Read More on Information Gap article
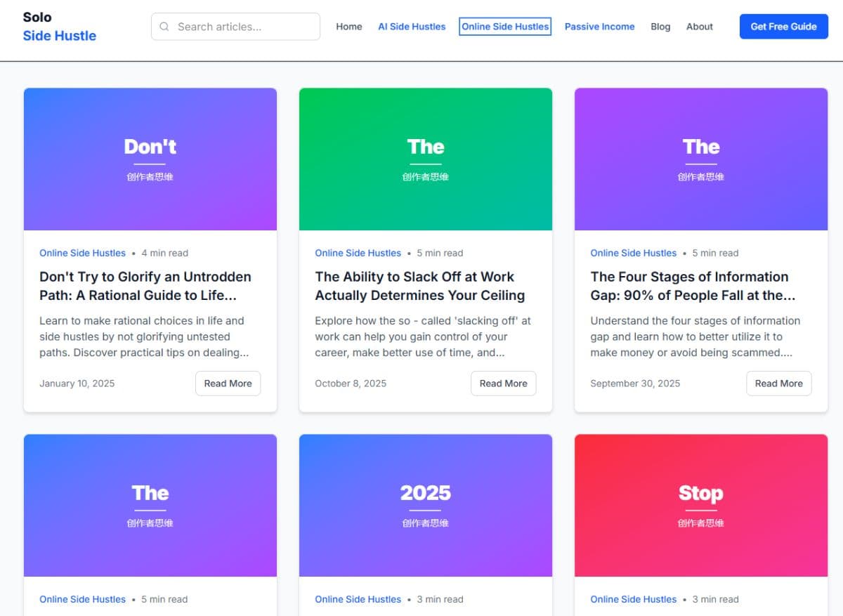The width and height of the screenshot is (843, 616). (x=778, y=384)
